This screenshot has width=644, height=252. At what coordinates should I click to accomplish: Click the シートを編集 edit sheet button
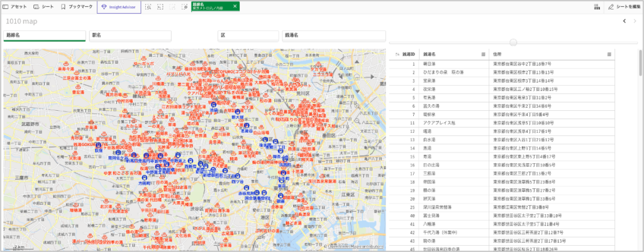click(x=623, y=7)
